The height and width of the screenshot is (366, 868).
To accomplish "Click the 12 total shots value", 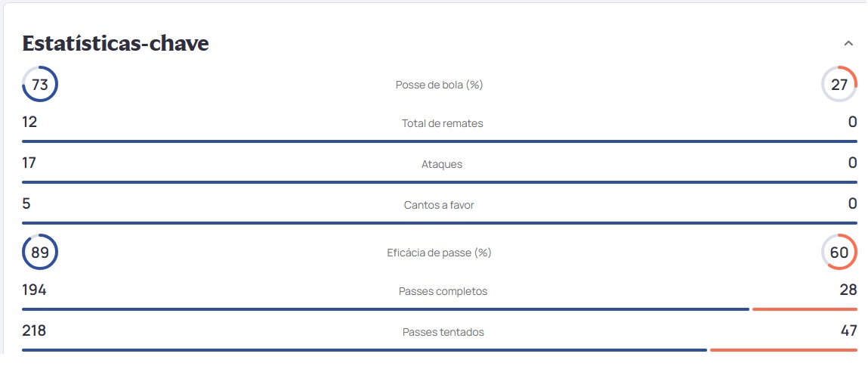I will [x=29, y=122].
